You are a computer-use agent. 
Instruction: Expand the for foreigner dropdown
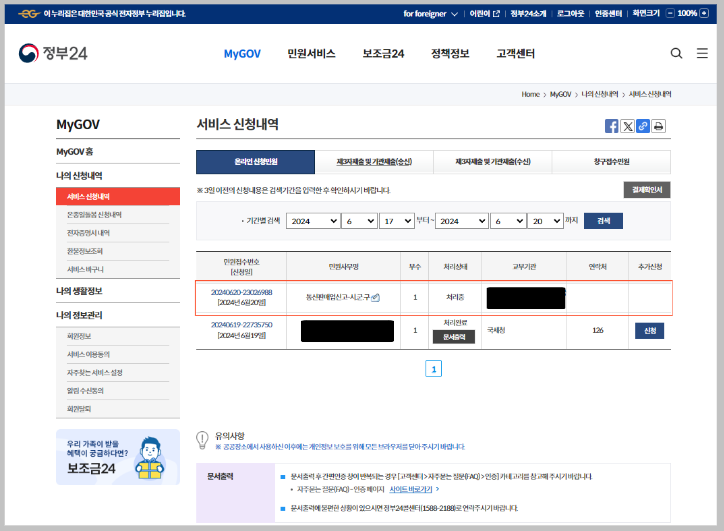click(430, 13)
